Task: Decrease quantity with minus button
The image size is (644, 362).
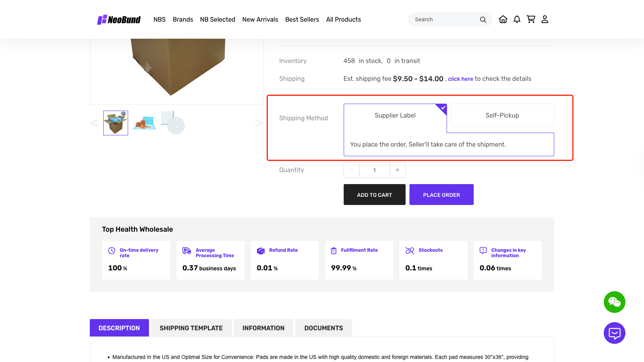Action: 351,170
